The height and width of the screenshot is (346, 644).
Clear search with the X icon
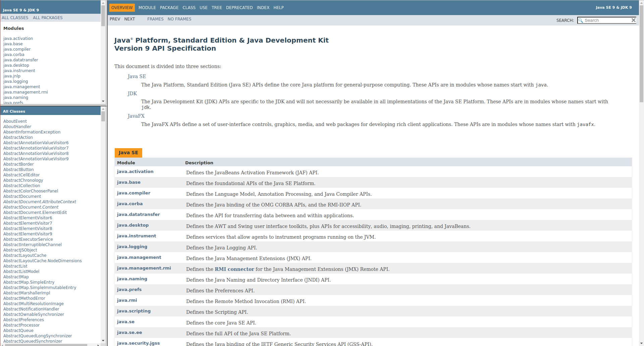click(x=633, y=20)
